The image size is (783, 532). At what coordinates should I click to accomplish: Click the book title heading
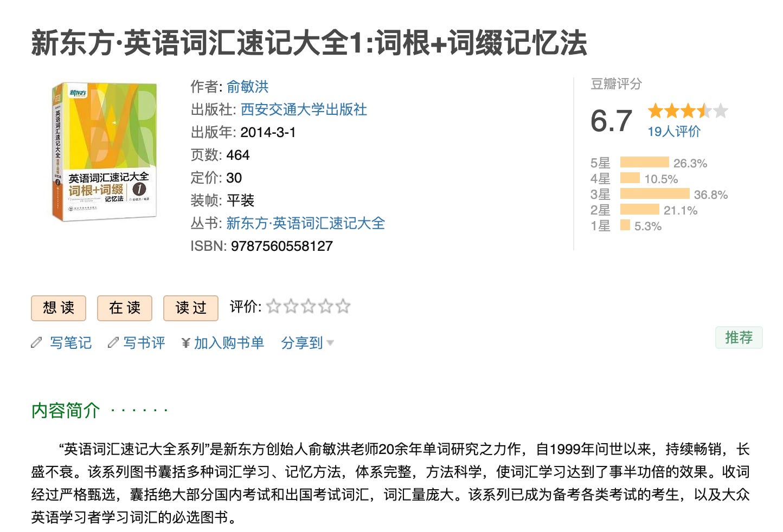310,43
